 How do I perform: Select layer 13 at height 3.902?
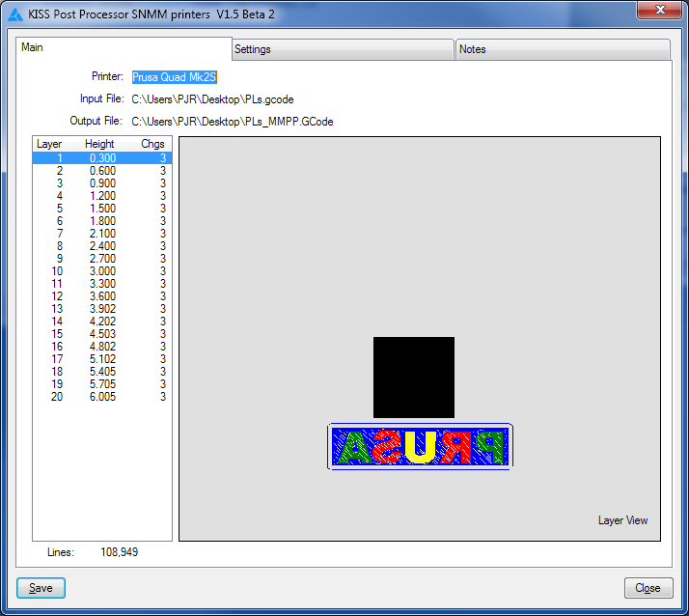(102, 309)
